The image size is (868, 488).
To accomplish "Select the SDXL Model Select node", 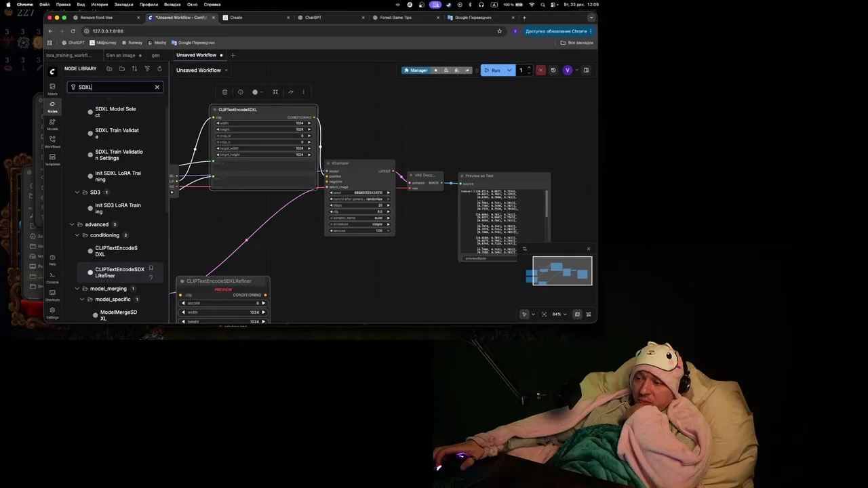I will tap(115, 112).
